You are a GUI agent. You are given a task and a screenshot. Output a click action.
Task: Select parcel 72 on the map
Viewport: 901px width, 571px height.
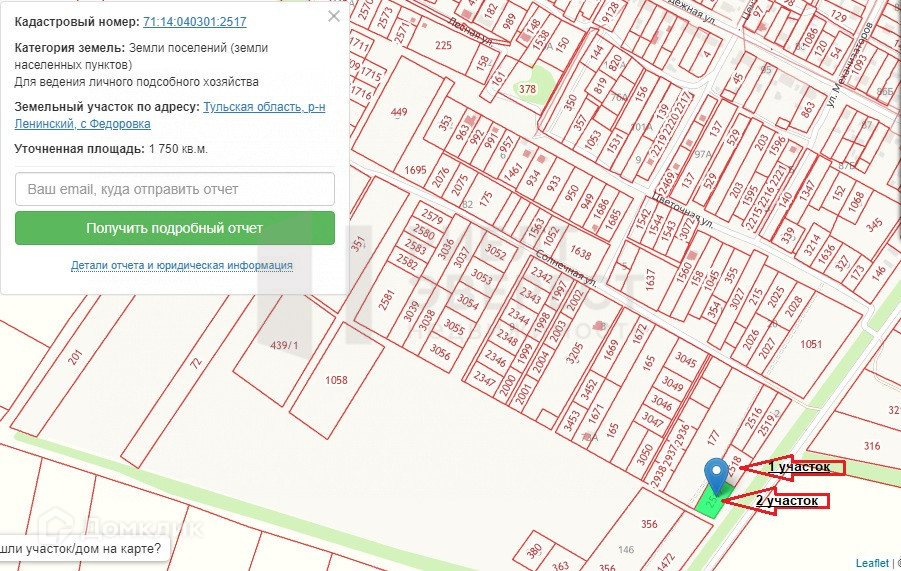[x=196, y=362]
